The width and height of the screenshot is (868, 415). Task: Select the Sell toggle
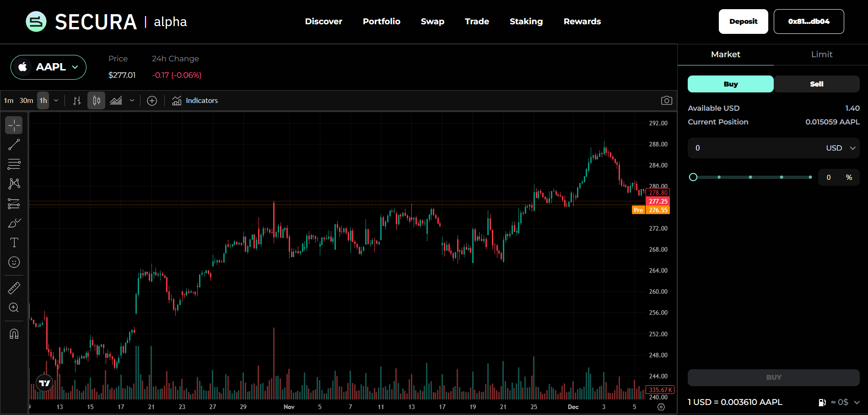pyautogui.click(x=817, y=84)
